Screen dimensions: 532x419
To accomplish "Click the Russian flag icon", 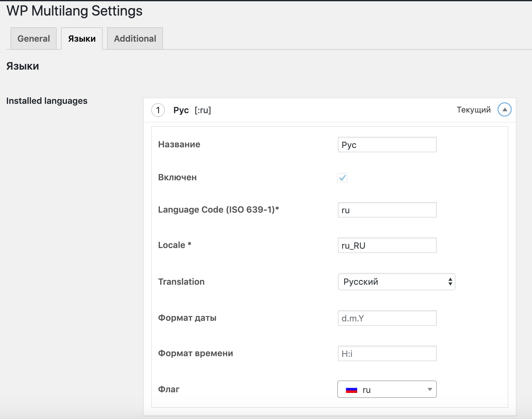I will pos(352,390).
